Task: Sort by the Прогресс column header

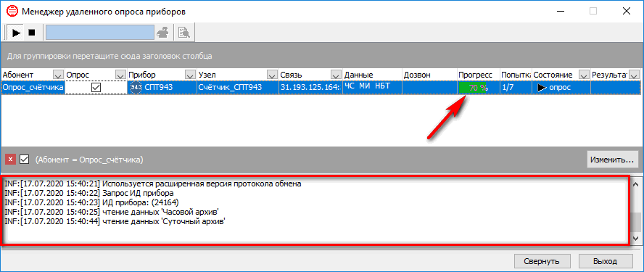Action: 478,75
